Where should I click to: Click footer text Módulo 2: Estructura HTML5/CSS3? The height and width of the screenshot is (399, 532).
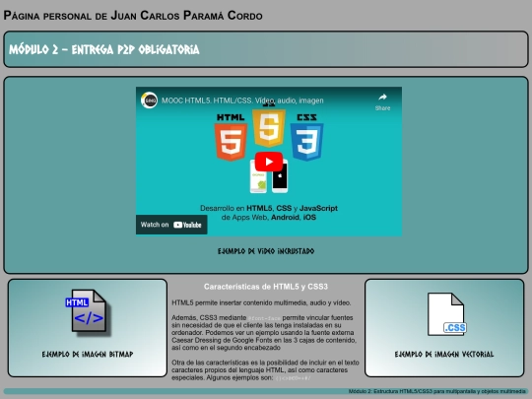point(437,391)
